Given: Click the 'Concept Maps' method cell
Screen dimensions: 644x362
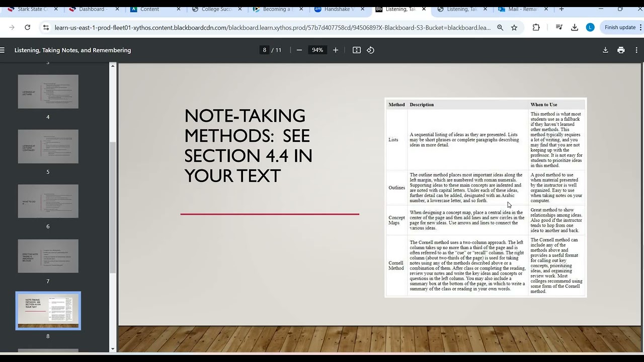Looking at the screenshot, I should pos(396,220).
